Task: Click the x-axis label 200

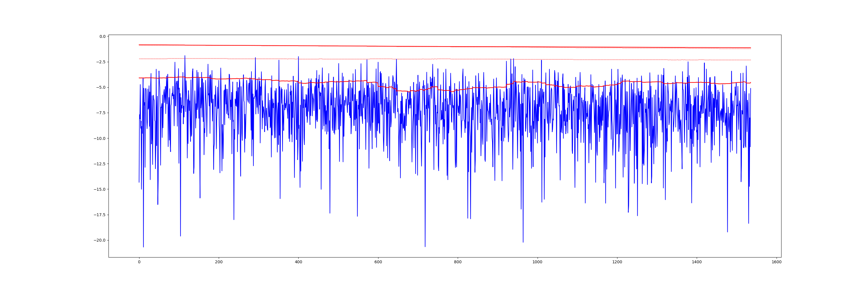Action: click(219, 262)
